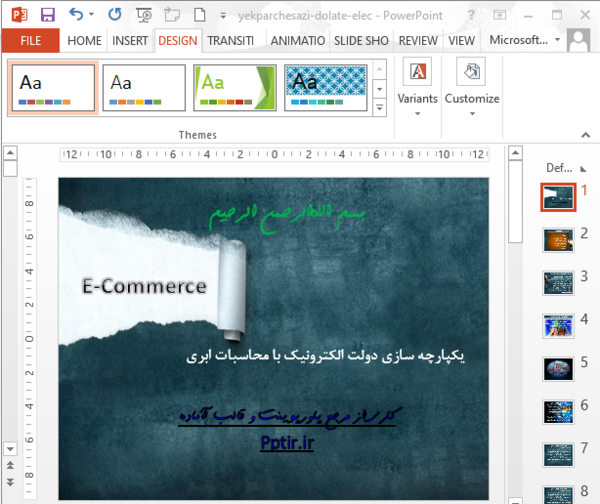Screen dimensions: 600x504
Task: Open Ribbon Display Options
Action: point(499,15)
